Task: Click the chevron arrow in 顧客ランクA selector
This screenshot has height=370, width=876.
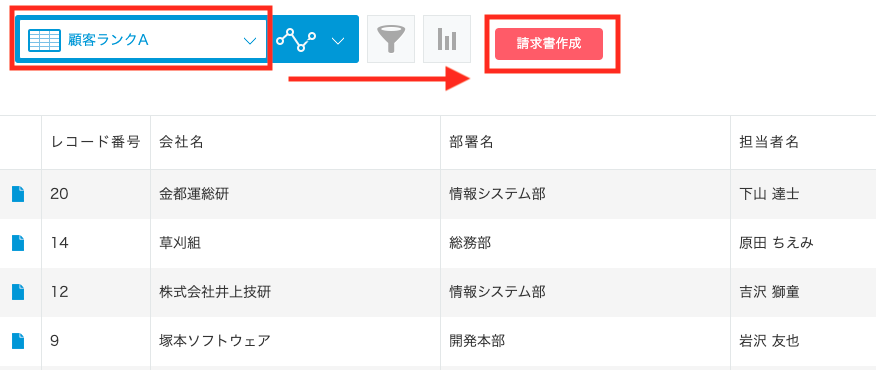Action: [250, 41]
